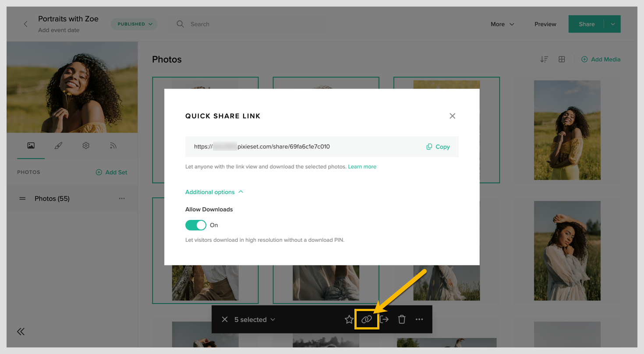Click Add event date under the title

59,30
